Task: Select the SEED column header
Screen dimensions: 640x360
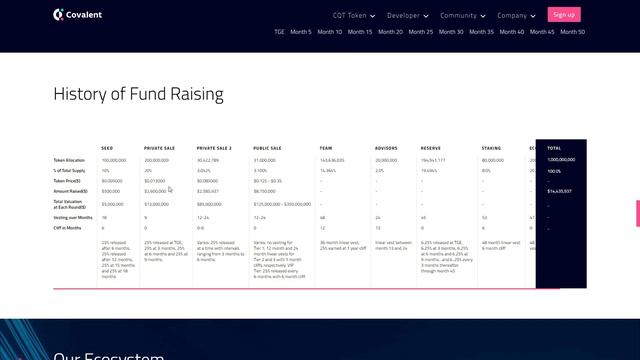Action: (x=107, y=148)
